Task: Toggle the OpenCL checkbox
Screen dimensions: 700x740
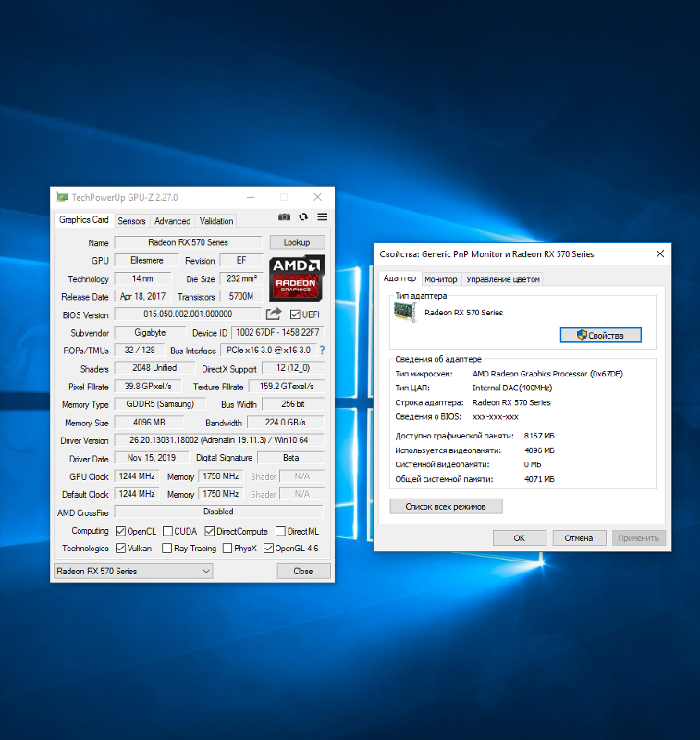Action: 120,531
